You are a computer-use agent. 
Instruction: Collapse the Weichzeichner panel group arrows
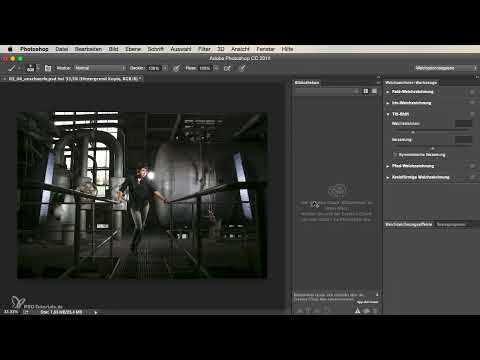tap(477, 77)
